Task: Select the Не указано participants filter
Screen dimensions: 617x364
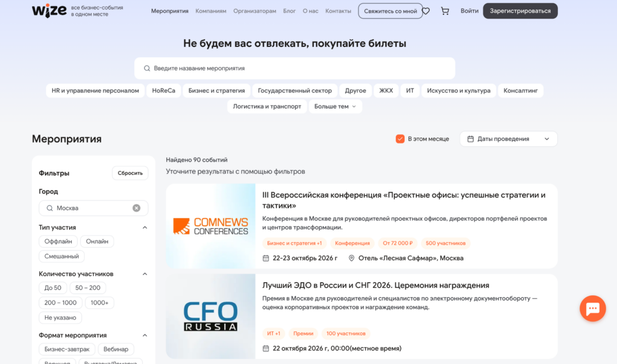Action: pyautogui.click(x=60, y=318)
